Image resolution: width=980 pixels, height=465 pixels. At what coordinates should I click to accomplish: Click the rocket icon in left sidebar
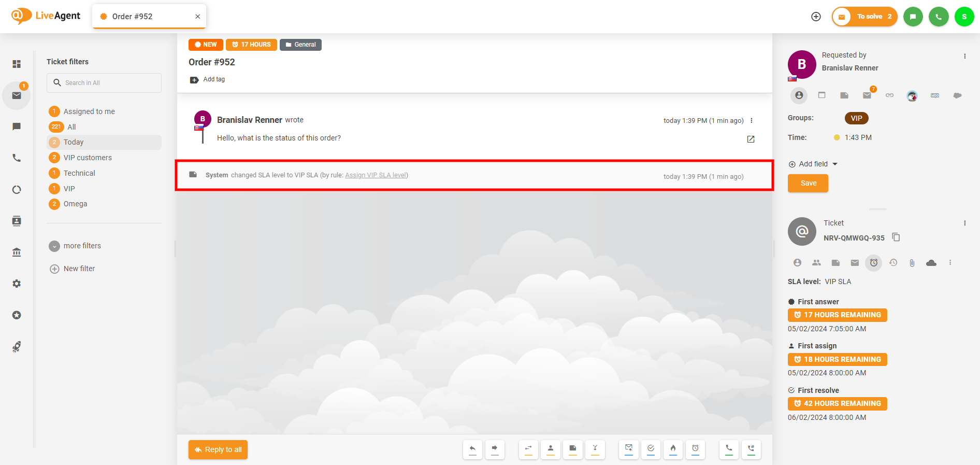pyautogui.click(x=17, y=347)
